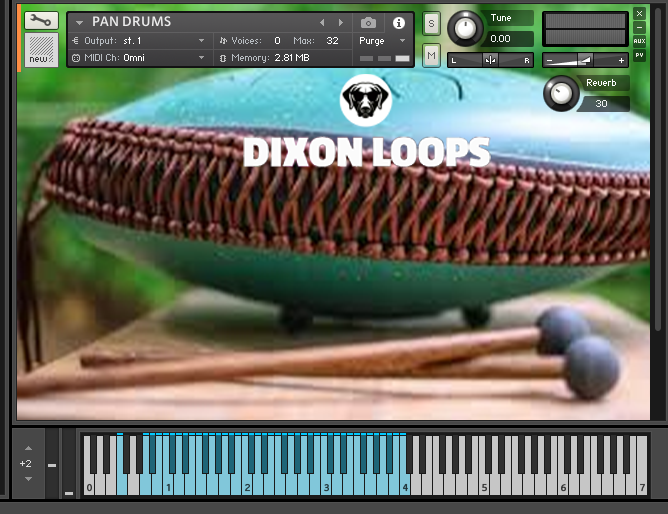The height and width of the screenshot is (514, 668).
Task: Mute the PAN DRUMS instrument
Action: click(431, 53)
